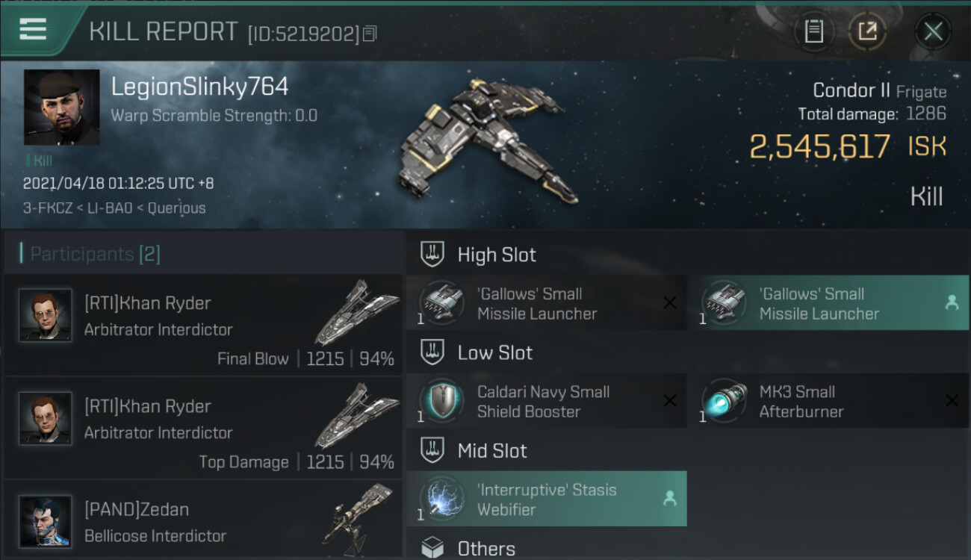Open Khan Ryder Top Damage participant entry
971x560 pixels.
pyautogui.click(x=203, y=428)
